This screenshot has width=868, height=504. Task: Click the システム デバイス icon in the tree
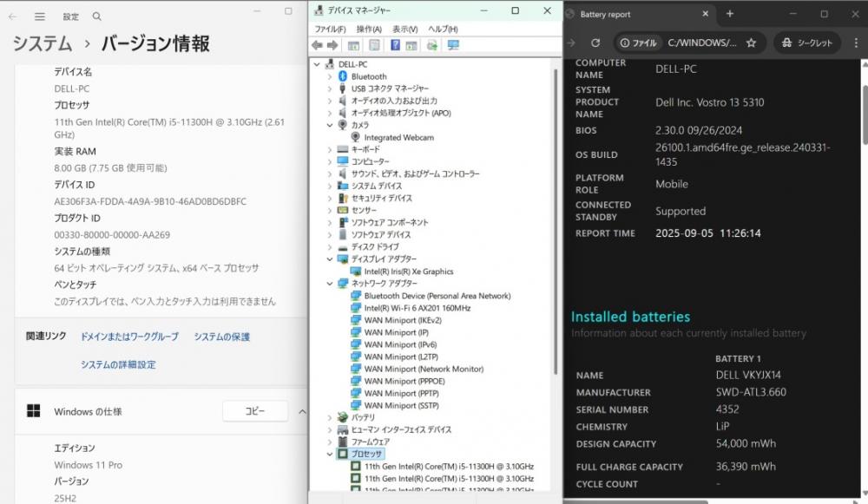343,186
